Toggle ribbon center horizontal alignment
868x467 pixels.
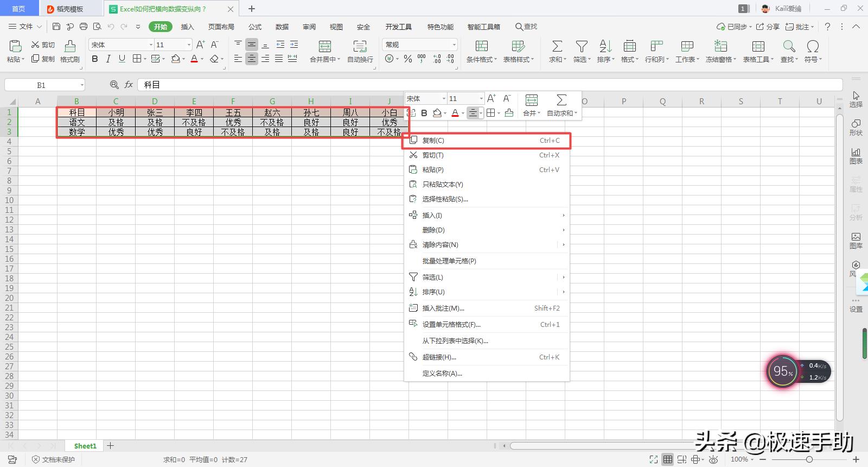point(252,59)
